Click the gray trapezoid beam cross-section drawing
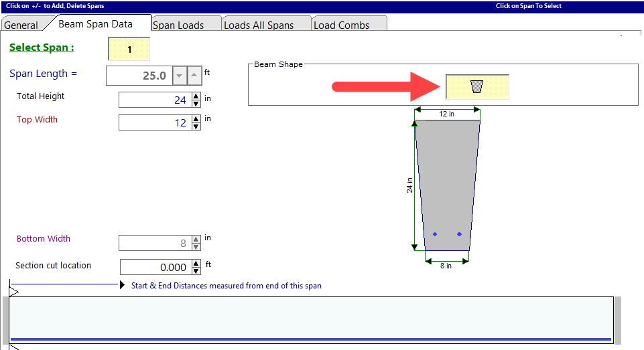 (447, 181)
